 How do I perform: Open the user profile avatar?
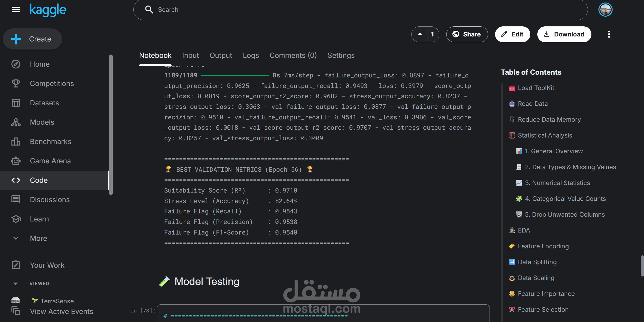click(605, 10)
